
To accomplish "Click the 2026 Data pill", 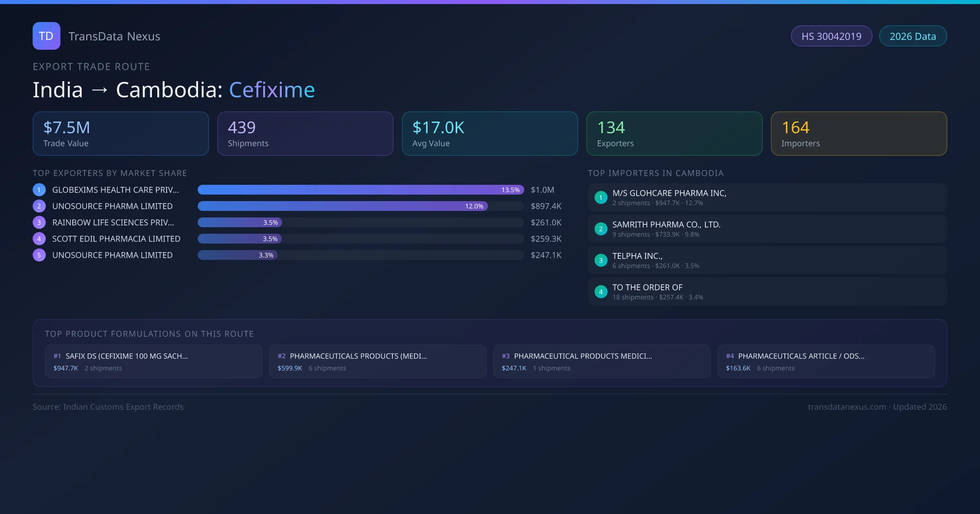I will (913, 36).
